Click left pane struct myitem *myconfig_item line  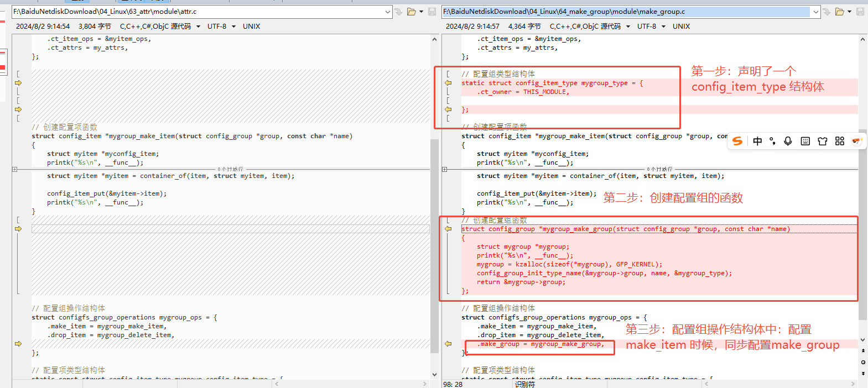103,154
